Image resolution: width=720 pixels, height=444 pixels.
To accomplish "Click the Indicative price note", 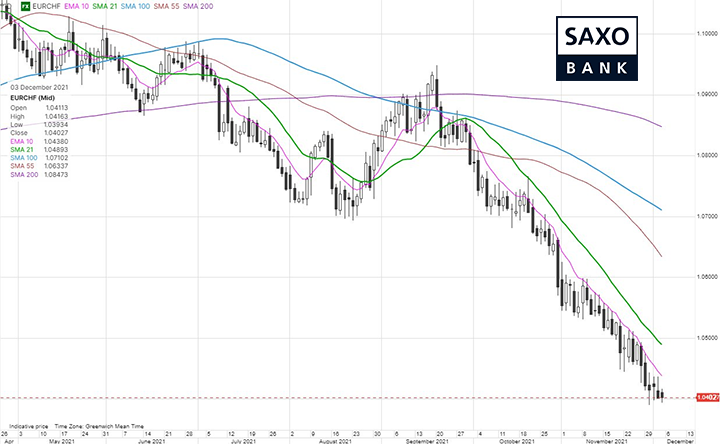I will pyautogui.click(x=28, y=427).
